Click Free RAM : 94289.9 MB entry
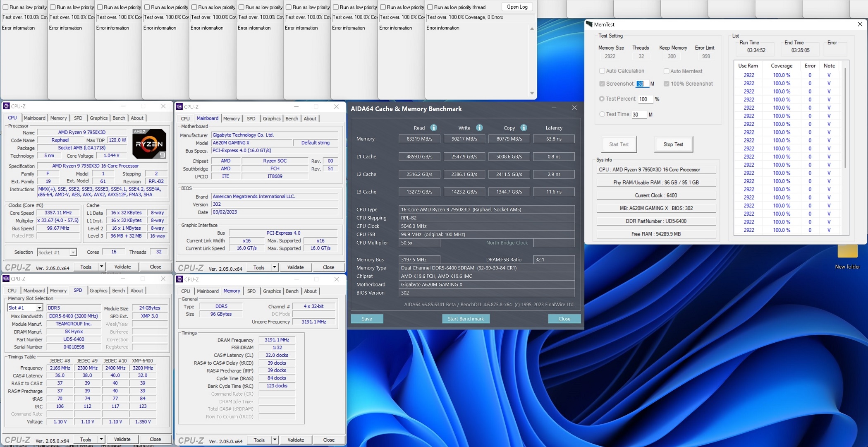 click(656, 234)
